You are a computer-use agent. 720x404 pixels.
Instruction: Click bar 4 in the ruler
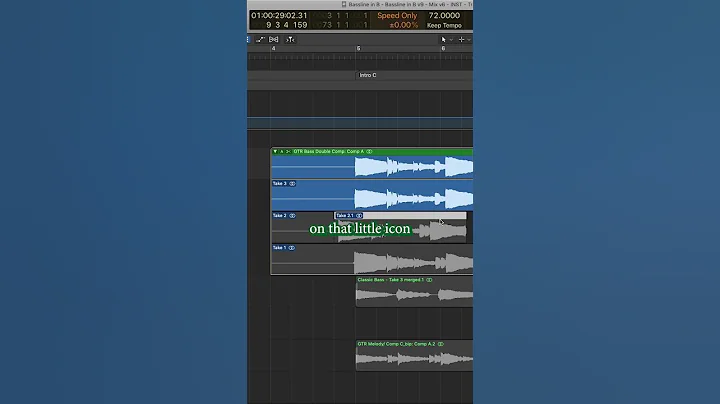click(274, 48)
